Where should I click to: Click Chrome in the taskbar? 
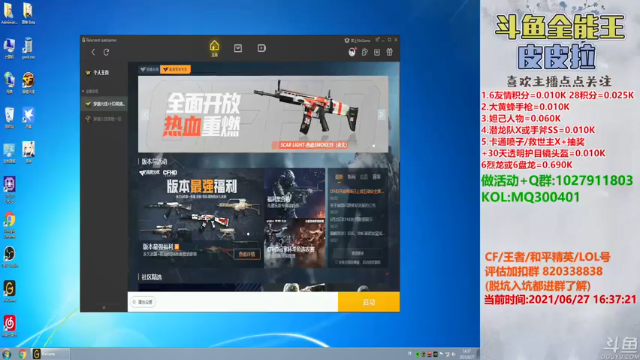click(x=22, y=354)
